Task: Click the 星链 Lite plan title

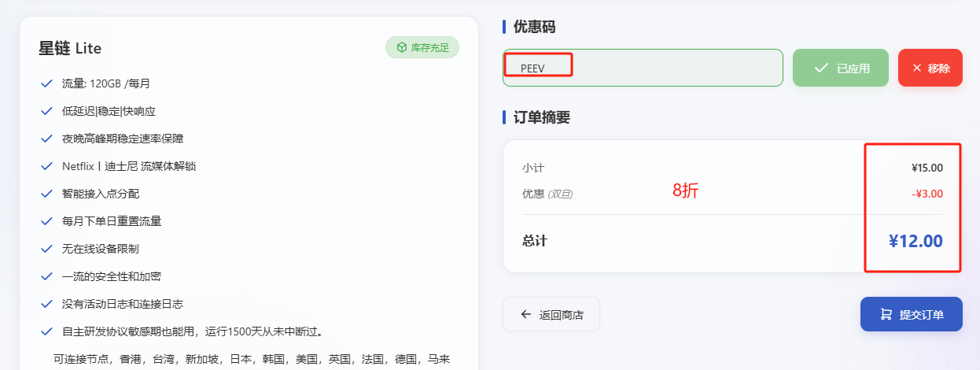Action: pos(70,49)
